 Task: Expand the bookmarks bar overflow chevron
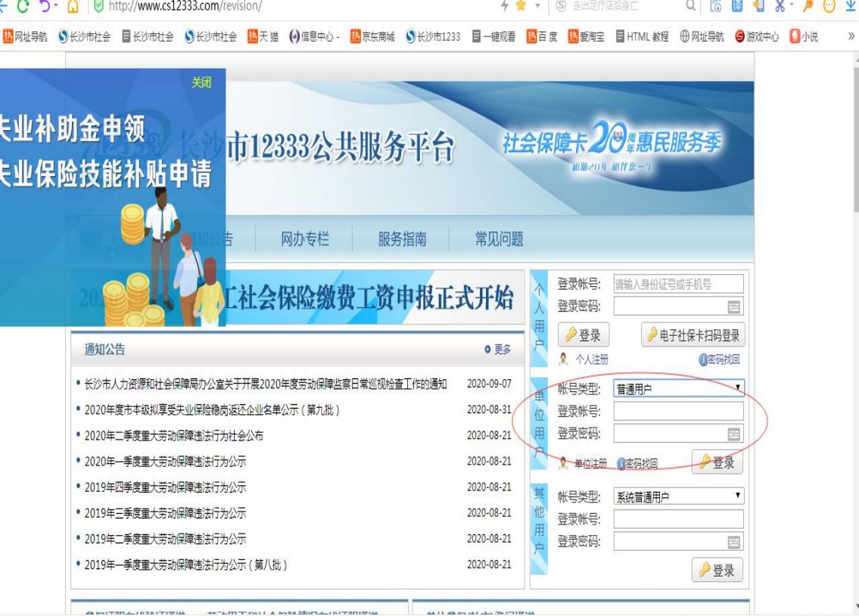(x=850, y=36)
